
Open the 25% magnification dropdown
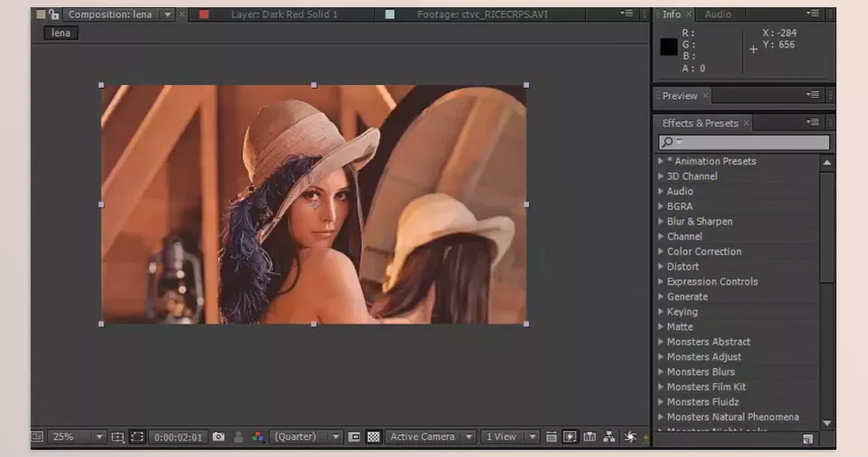coord(76,437)
